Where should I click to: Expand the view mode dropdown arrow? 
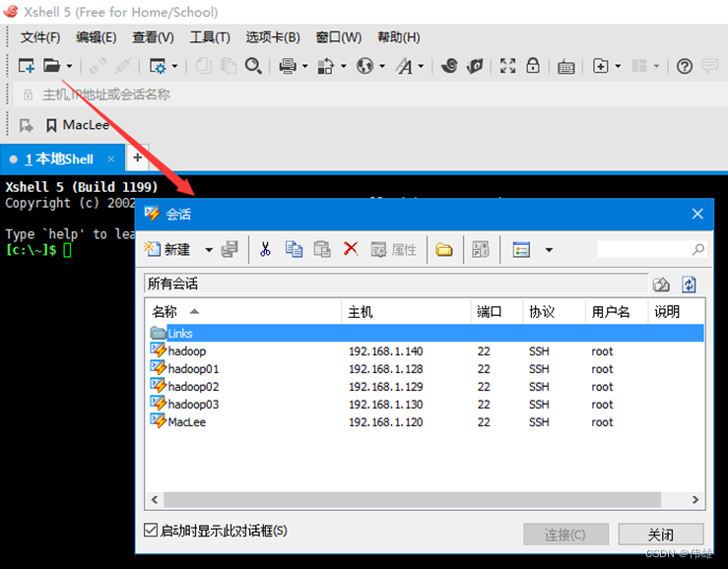coord(549,250)
